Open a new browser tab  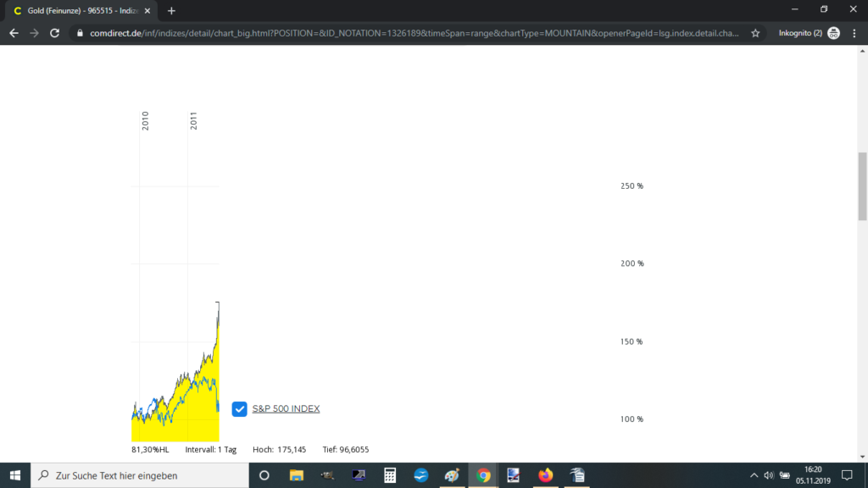pos(171,10)
